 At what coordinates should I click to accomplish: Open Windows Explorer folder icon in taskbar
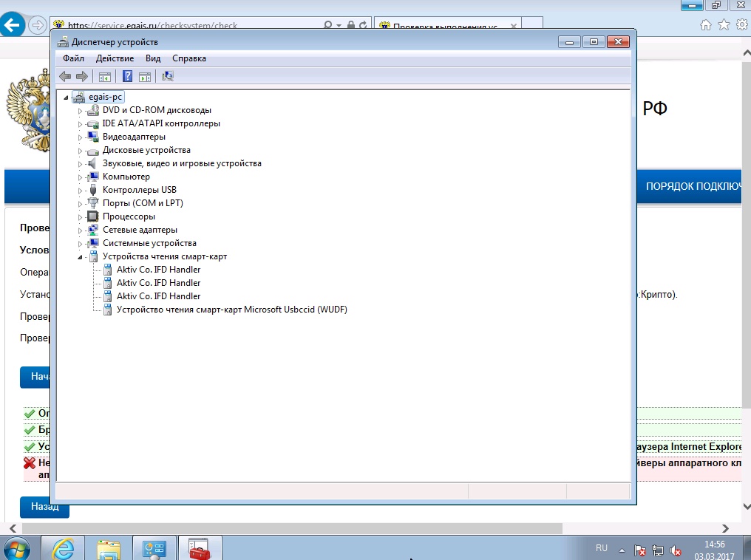[109, 548]
